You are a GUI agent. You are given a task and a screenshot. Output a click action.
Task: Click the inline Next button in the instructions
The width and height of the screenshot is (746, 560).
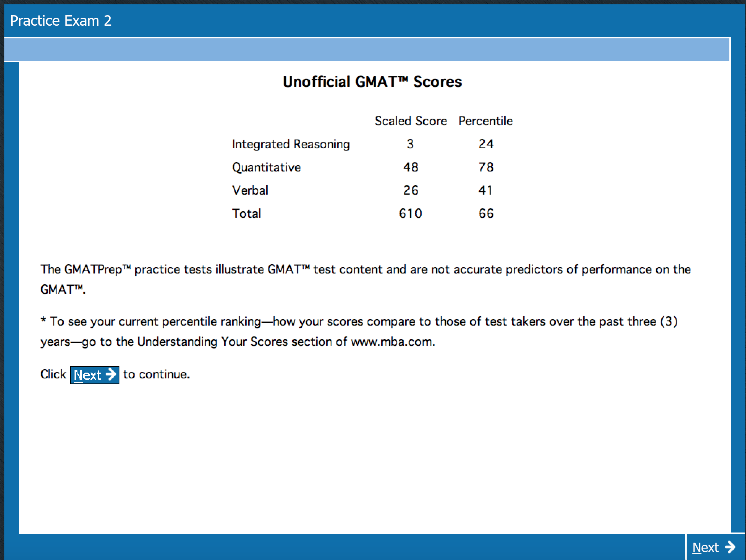coord(94,375)
